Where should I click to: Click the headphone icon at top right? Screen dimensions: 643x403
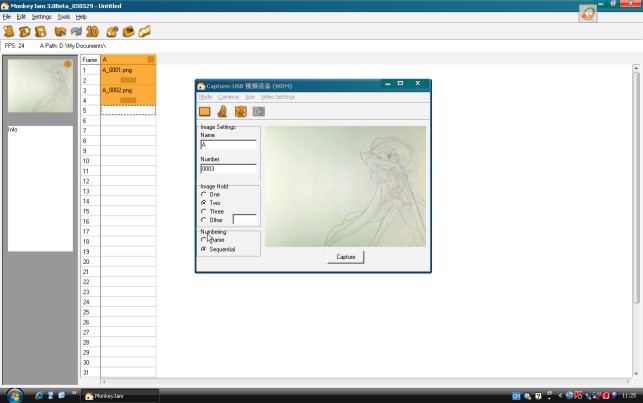588,14
